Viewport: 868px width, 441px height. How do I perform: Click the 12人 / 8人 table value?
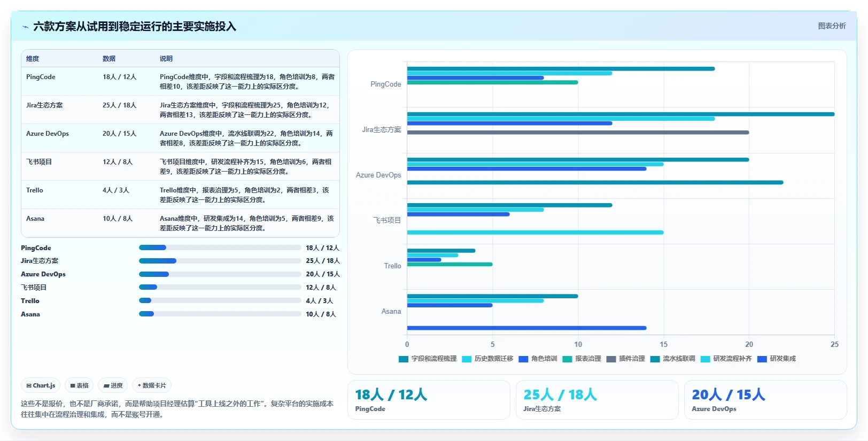[x=118, y=162]
